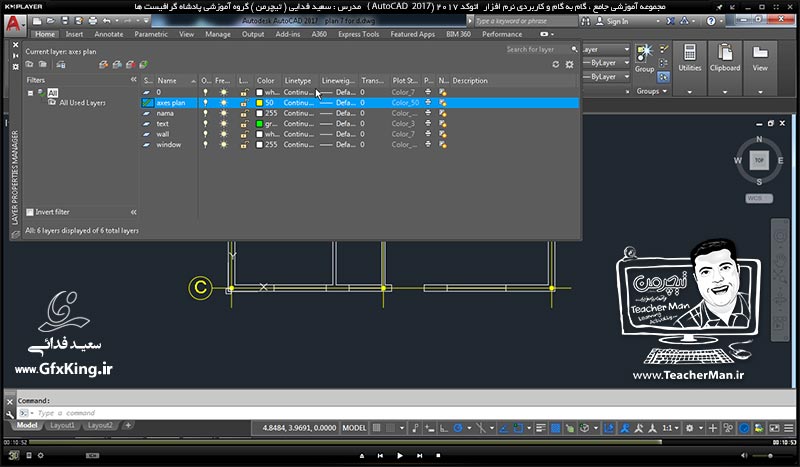Click the Type a command input line
The width and height of the screenshot is (800, 467).
tap(405, 413)
